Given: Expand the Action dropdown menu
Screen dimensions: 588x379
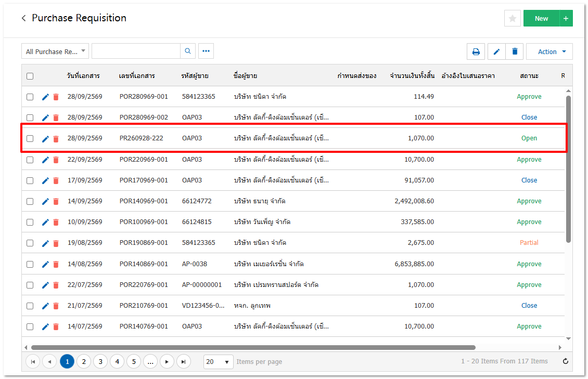Looking at the screenshot, I should [x=549, y=51].
